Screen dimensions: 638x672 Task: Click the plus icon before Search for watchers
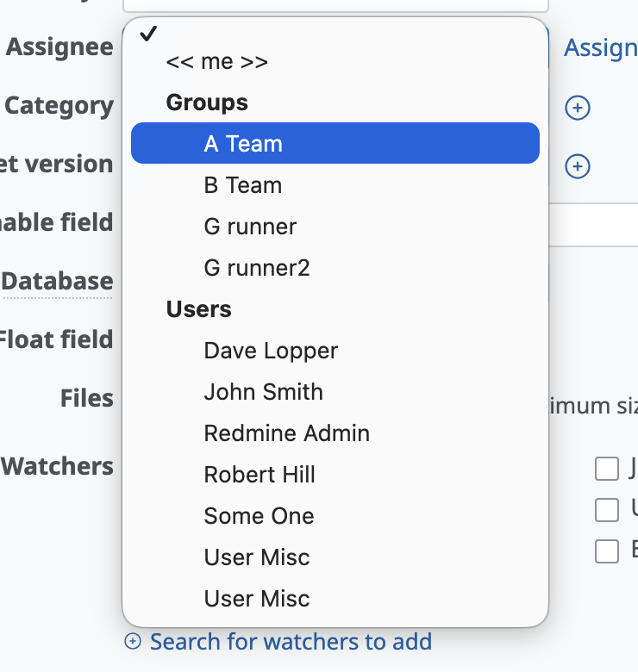click(133, 641)
